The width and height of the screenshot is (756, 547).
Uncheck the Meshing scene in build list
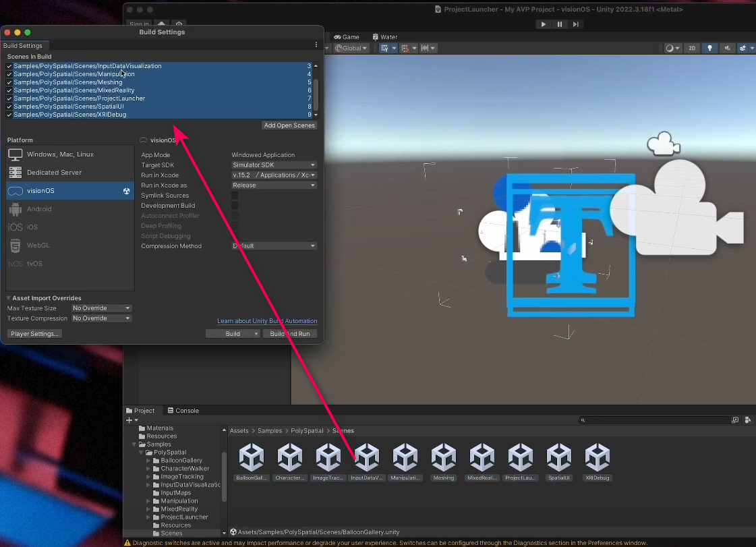point(9,82)
